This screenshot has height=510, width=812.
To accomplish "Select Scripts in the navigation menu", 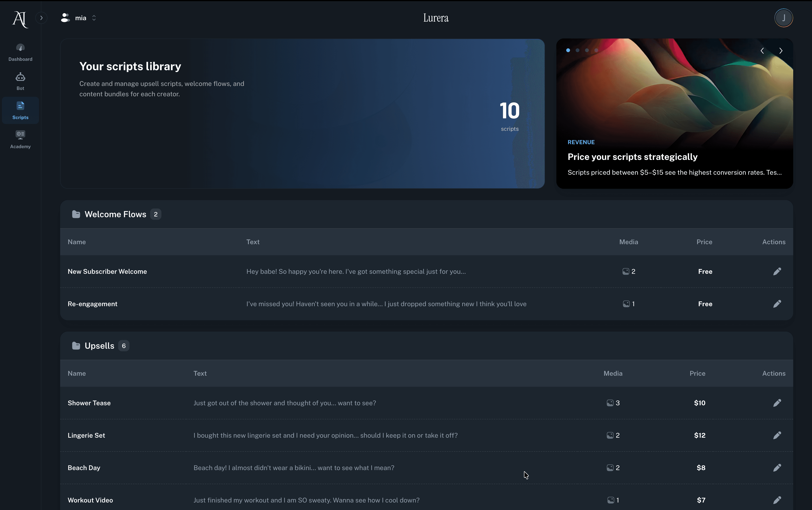I will 20,110.
